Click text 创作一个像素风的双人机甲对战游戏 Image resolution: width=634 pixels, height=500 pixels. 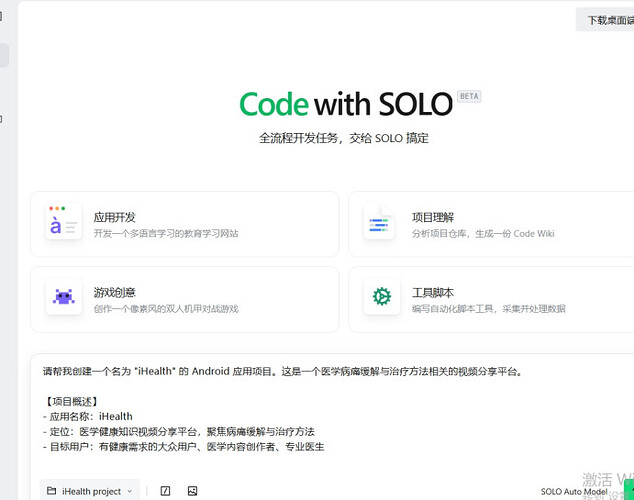click(166, 309)
